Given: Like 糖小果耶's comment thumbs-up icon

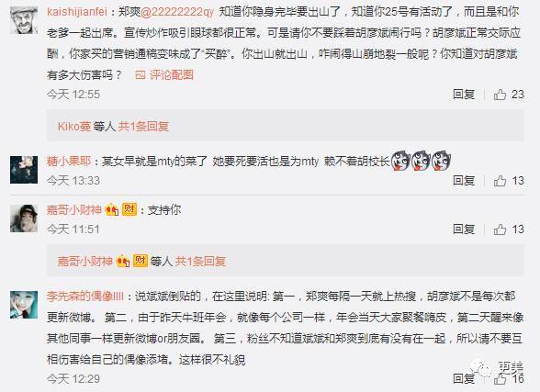Looking at the screenshot, I should coord(500,181).
